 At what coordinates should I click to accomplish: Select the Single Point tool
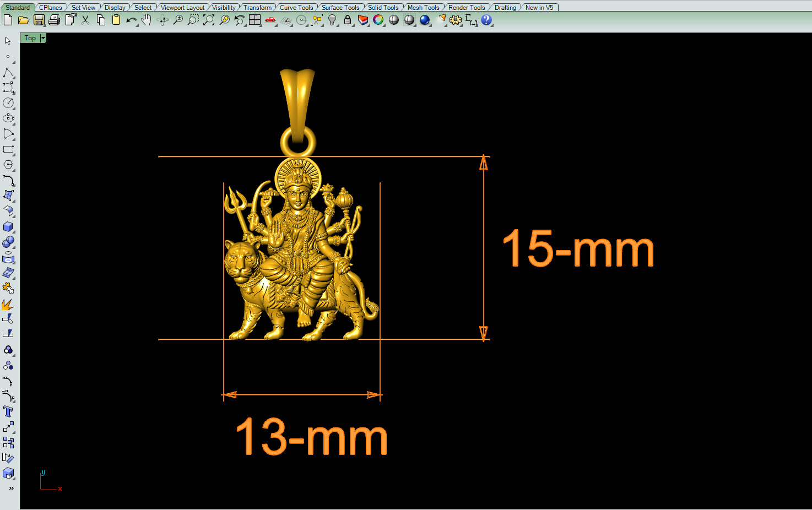(x=8, y=56)
